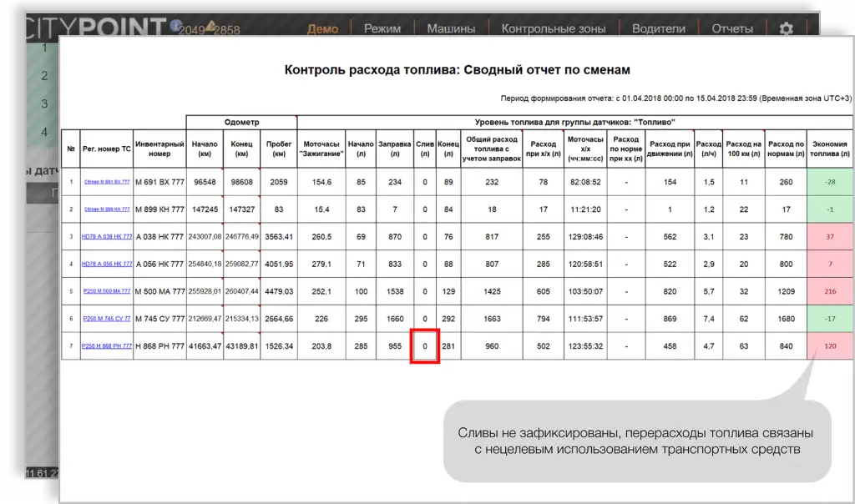Click the highlighted Слив cell in row 7

425,345
